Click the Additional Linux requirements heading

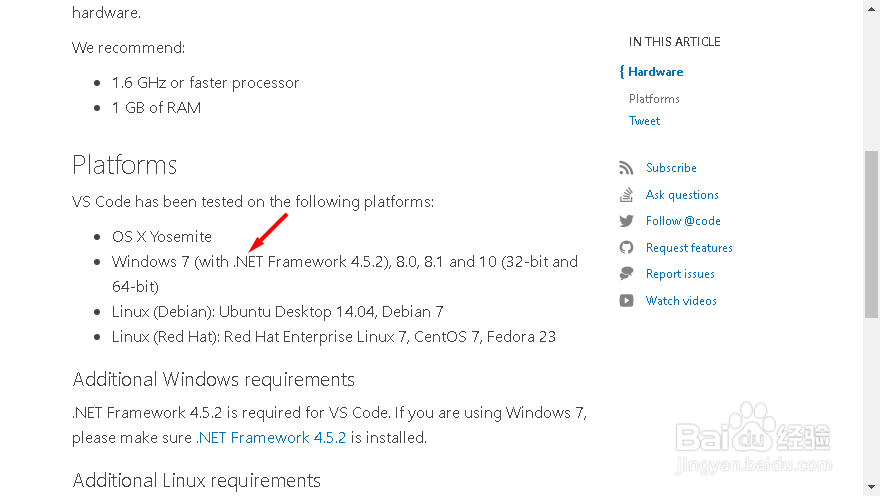(197, 481)
